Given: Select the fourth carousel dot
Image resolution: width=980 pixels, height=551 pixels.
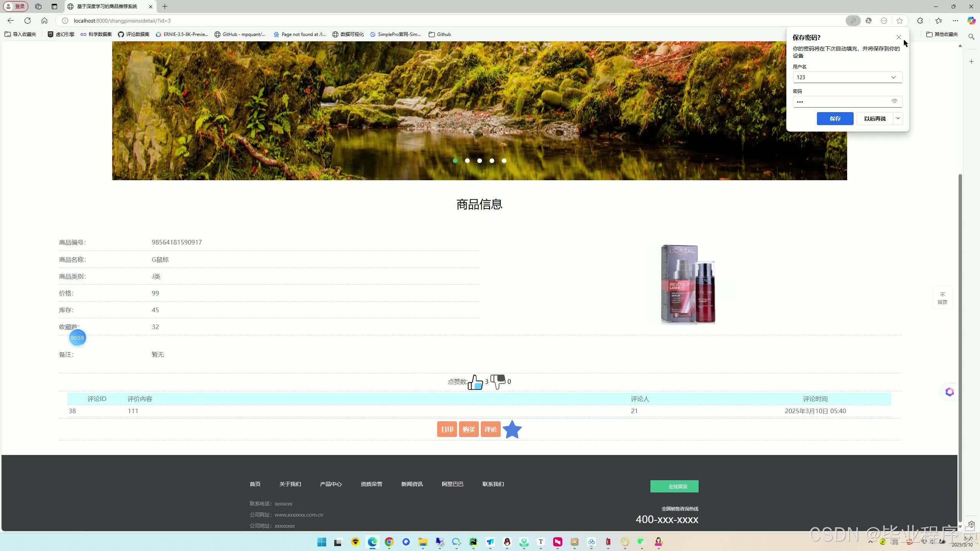Looking at the screenshot, I should coord(492,161).
